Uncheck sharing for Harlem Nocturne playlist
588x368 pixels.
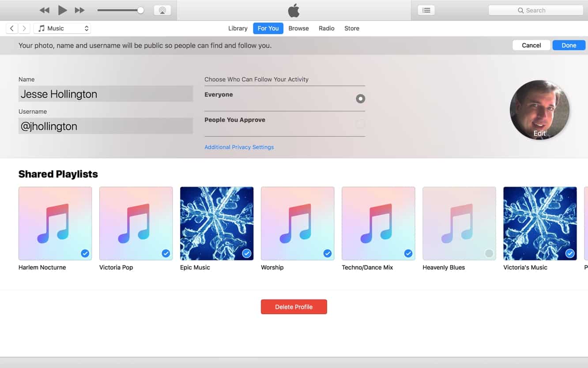(x=85, y=253)
